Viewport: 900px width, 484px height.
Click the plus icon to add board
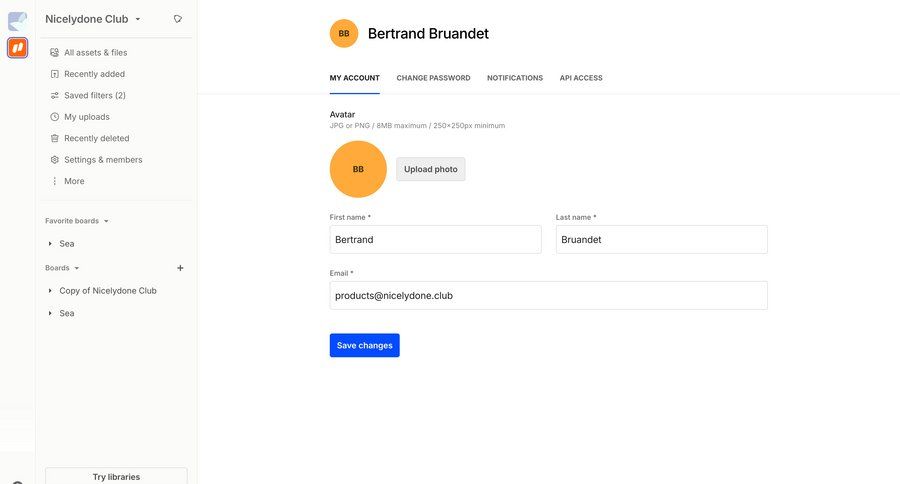[180, 268]
